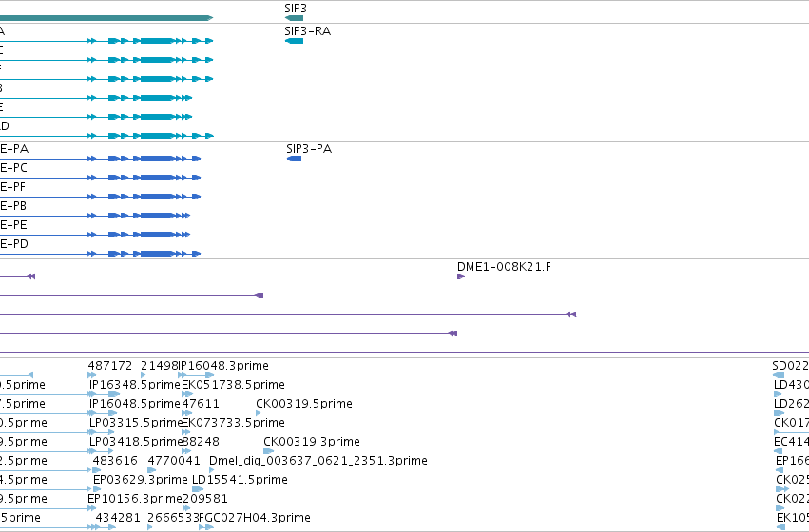
Task: Select the SIP3-PA blue protein glyph
Action: [x=294, y=159]
